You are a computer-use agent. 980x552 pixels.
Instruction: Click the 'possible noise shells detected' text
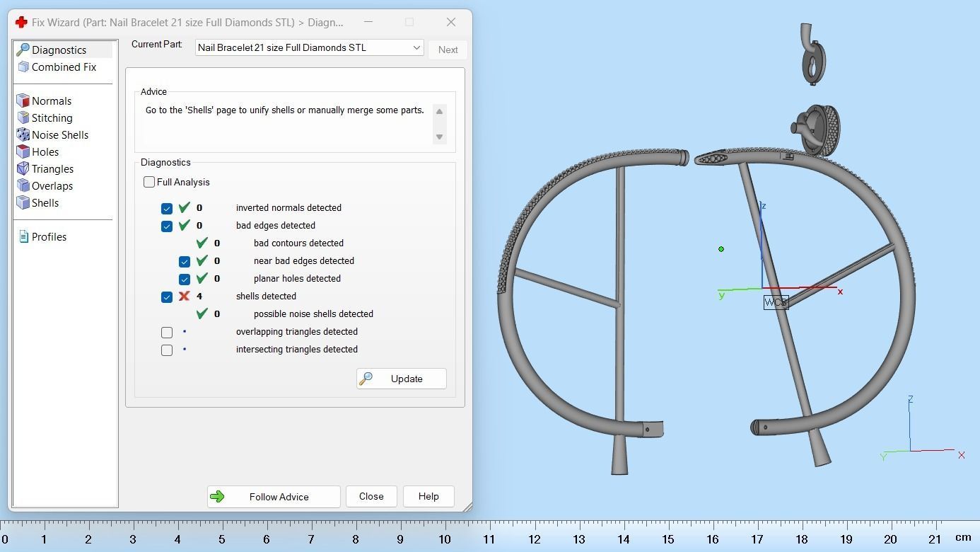[x=313, y=314]
